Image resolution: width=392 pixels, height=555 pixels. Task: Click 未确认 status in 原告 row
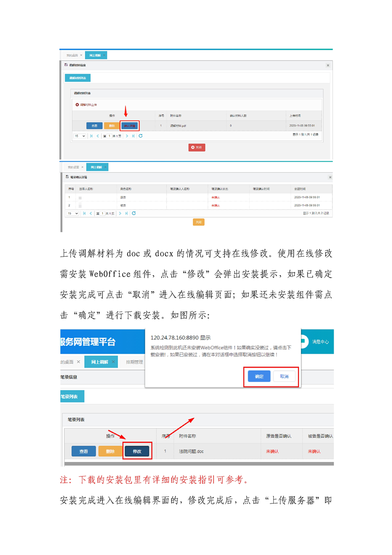tap(216, 197)
